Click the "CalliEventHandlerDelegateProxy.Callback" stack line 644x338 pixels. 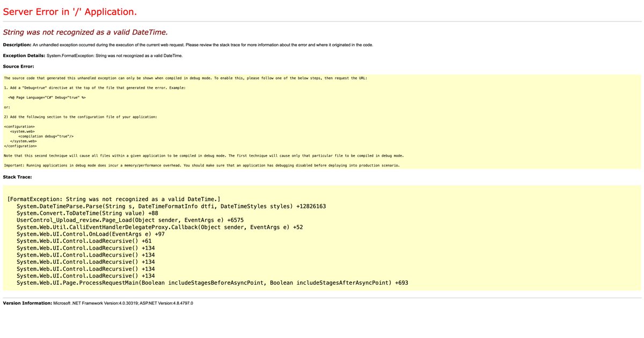159,227
